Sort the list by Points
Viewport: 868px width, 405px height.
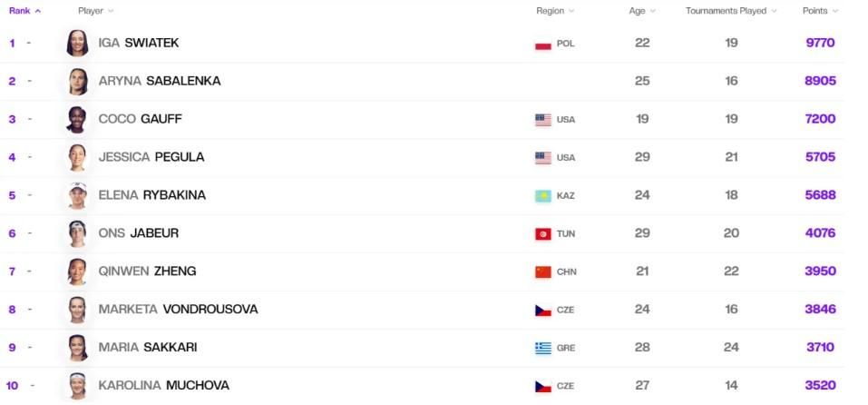point(821,11)
